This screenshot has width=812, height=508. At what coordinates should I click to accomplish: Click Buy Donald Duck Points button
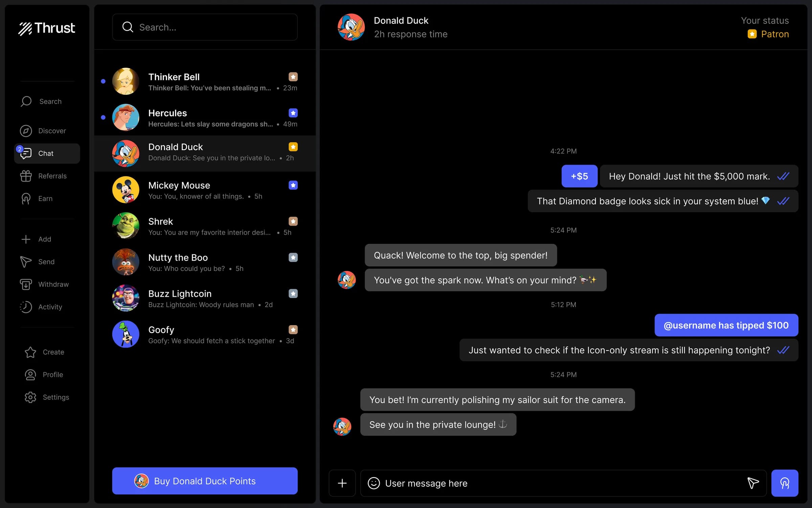point(205,481)
